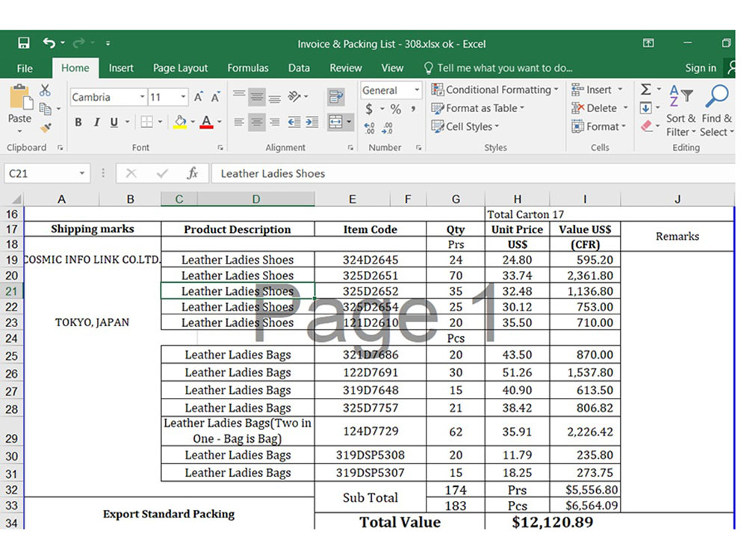The image size is (747, 560).
Task: Open the Font dialog launcher
Action: 220,148
